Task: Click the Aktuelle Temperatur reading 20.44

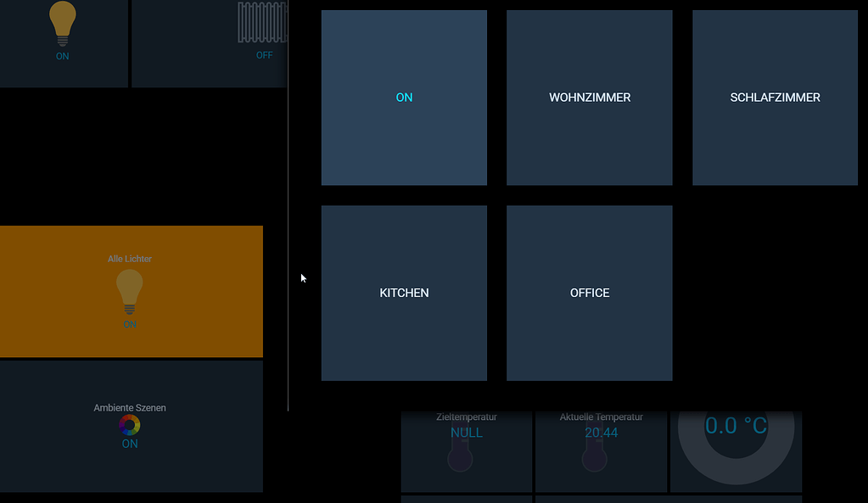Action: pyautogui.click(x=601, y=432)
